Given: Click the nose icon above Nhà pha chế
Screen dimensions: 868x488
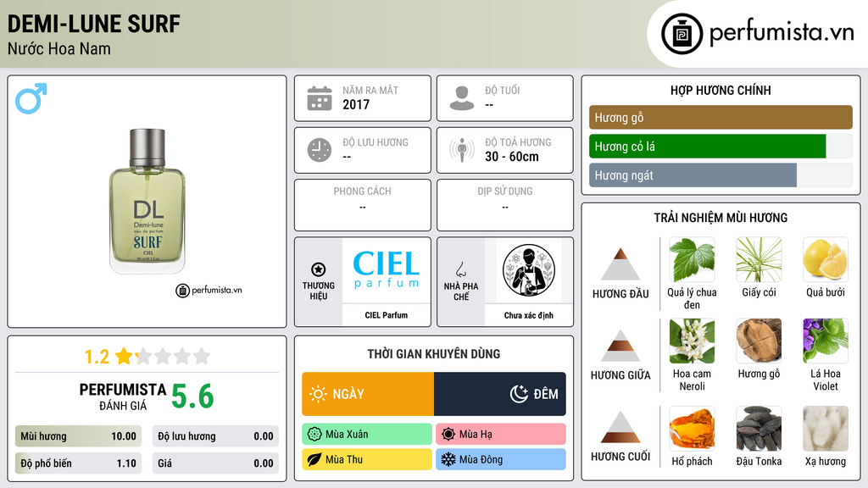Looking at the screenshot, I should 460,269.
